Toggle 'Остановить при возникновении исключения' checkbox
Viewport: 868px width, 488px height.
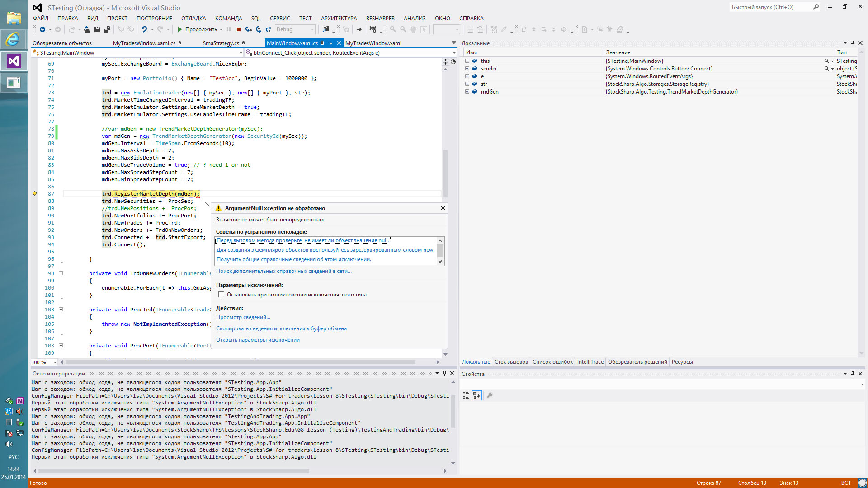tap(221, 295)
